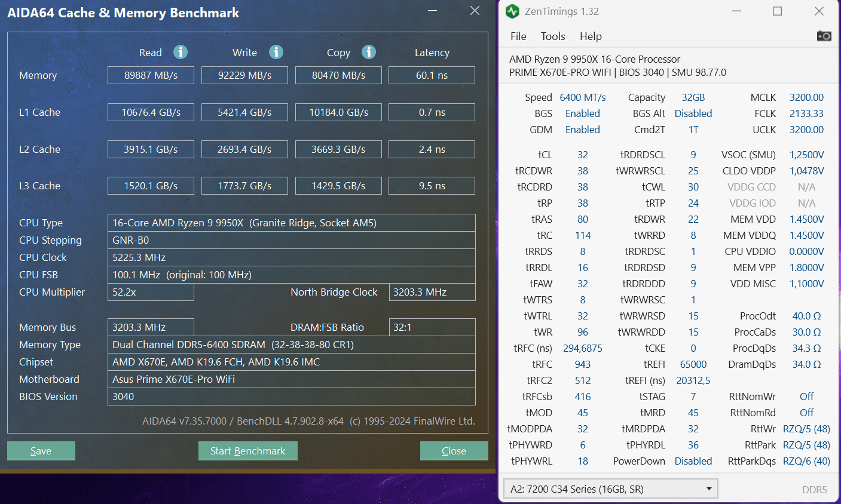
Task: Click the Cmd2T value 1T
Action: coord(693,130)
